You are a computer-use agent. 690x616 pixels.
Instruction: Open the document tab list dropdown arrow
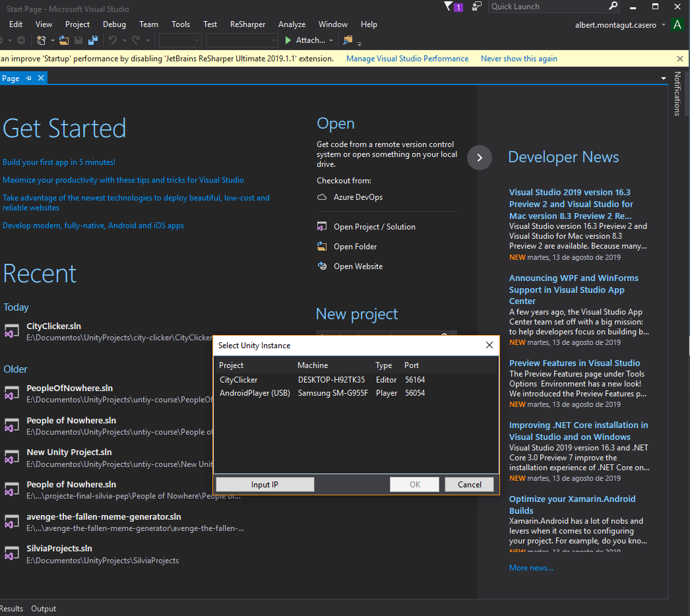(x=663, y=78)
